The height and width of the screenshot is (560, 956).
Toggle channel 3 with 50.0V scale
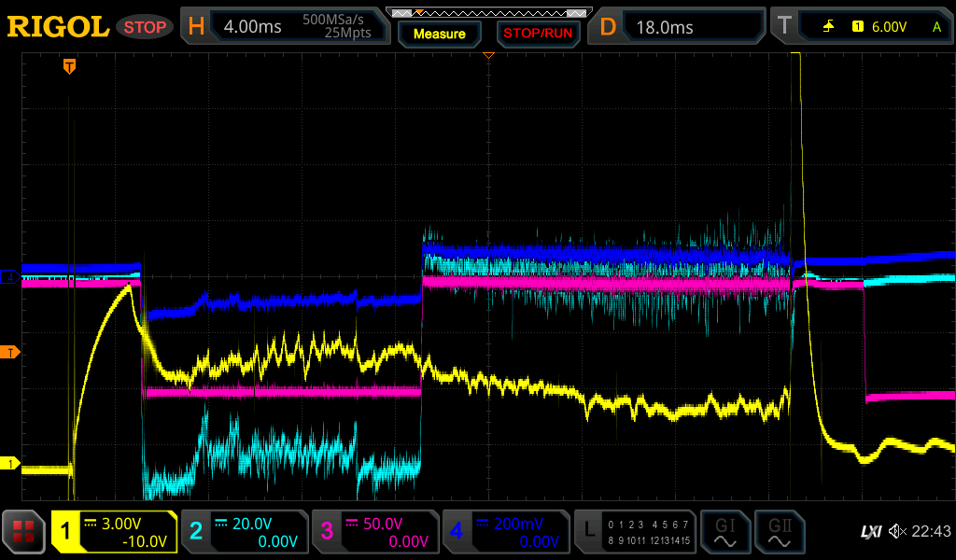(374, 532)
